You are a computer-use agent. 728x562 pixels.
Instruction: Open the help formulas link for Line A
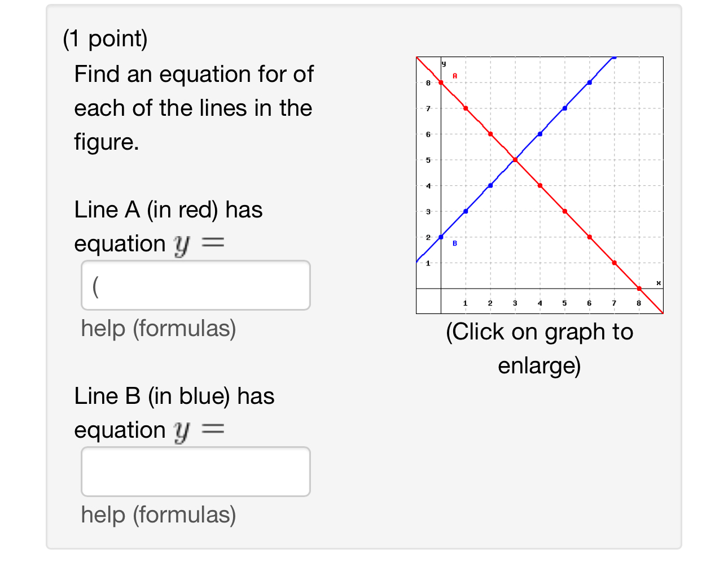[159, 328]
